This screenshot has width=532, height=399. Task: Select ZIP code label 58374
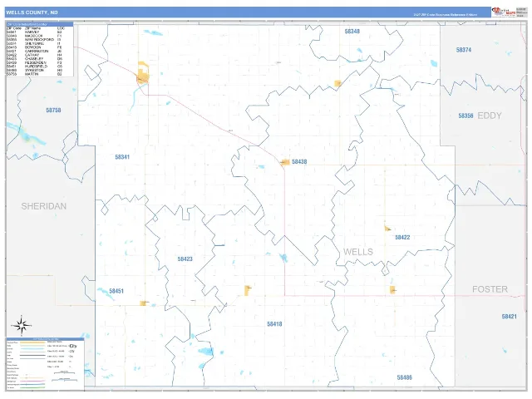click(464, 50)
